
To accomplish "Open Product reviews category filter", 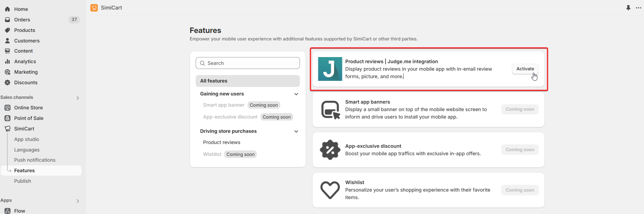I will point(221,142).
